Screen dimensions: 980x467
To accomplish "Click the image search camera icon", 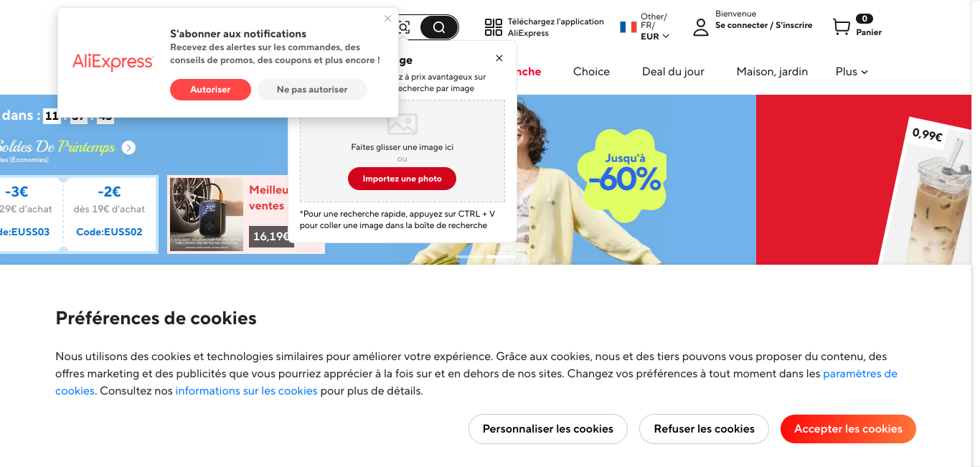I will 405,27.
